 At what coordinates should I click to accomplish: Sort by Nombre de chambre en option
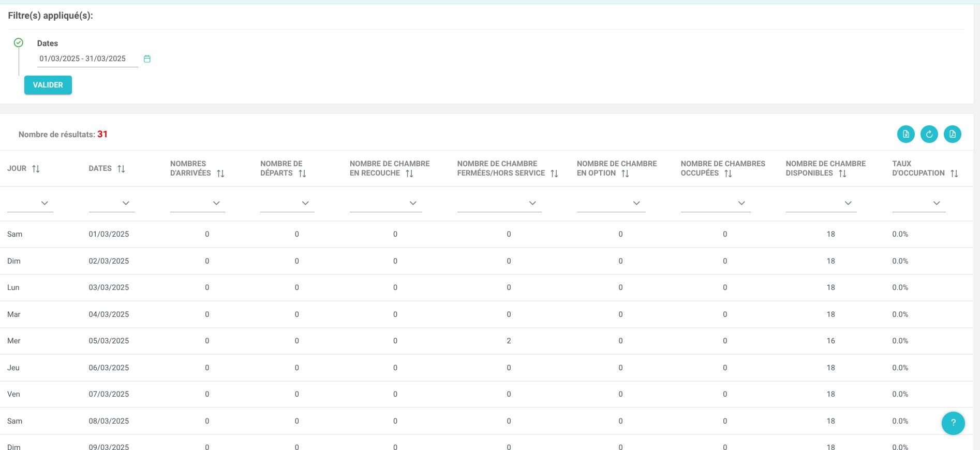625,173
